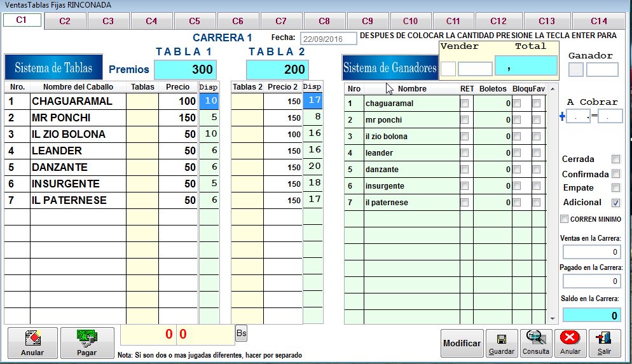Screen dimensions: 632x364
Task: Uncheck the Adicional checkbox
Action: coord(615,203)
